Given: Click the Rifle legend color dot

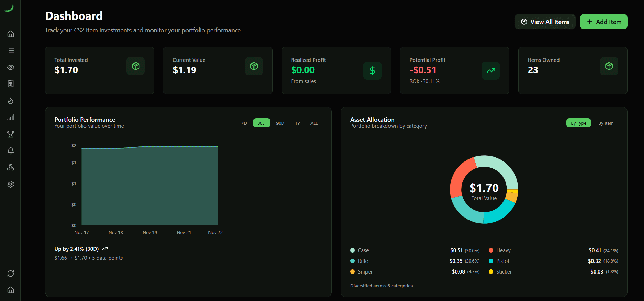Looking at the screenshot, I should click(x=352, y=261).
